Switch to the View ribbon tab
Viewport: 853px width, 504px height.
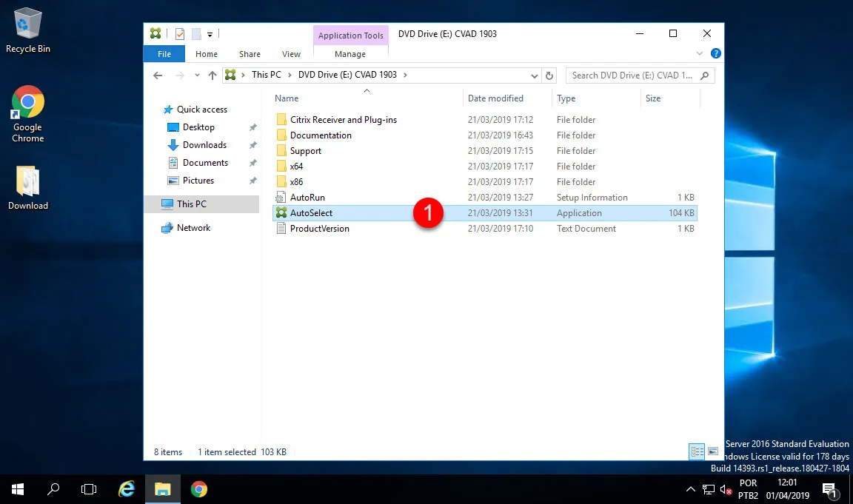291,54
